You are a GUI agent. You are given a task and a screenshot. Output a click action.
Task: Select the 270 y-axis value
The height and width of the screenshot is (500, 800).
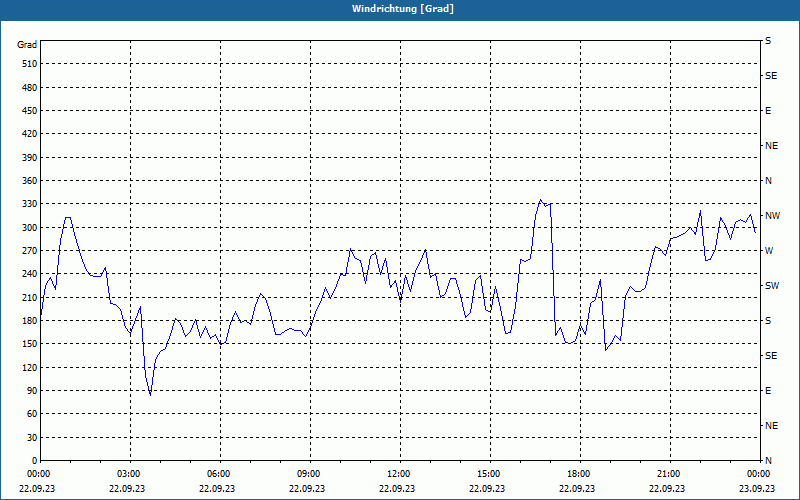tap(29, 251)
